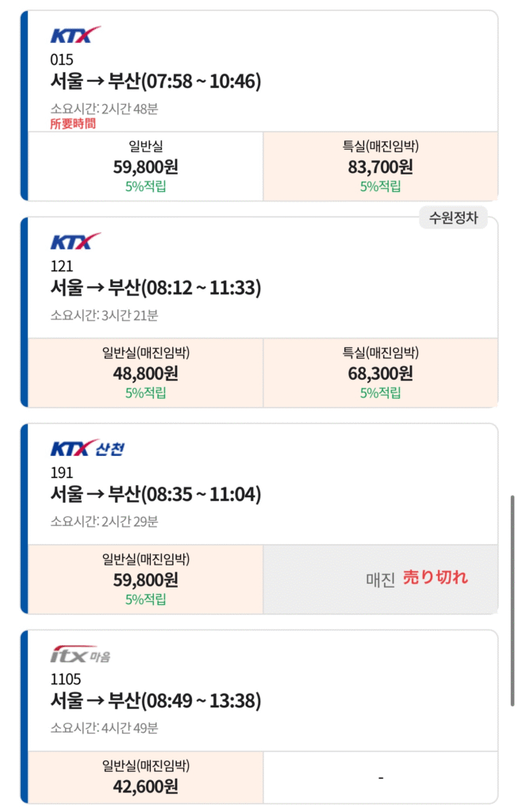Screen dimensions: 518x812
Task: Click the sold-out 매진 cell on train 191
Action: 380,579
